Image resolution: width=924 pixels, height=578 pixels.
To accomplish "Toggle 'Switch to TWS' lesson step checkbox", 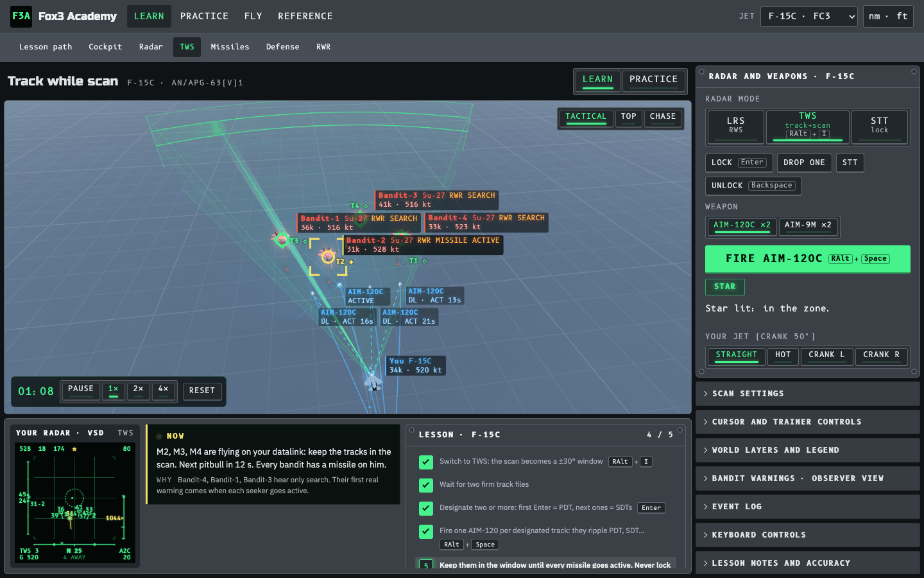I will coord(426,462).
